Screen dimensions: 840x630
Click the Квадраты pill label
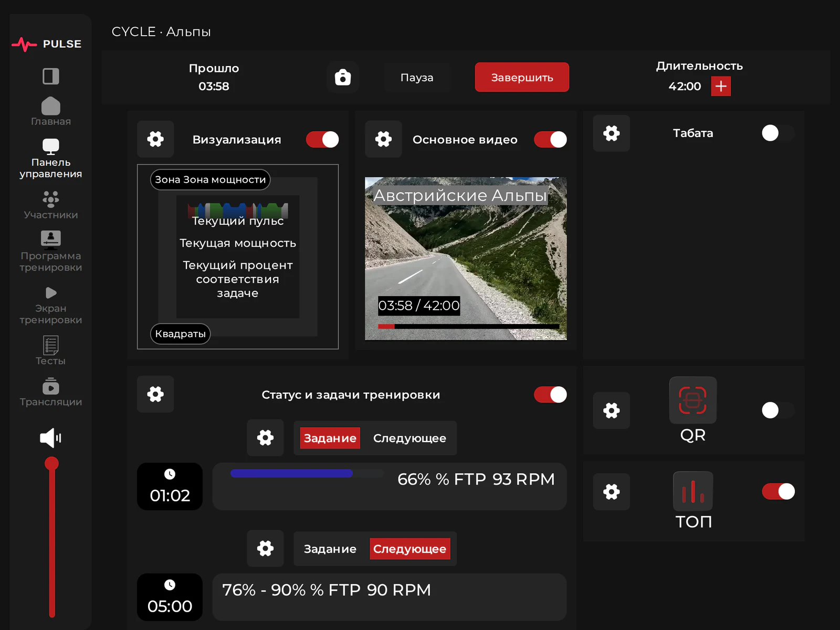(x=180, y=334)
